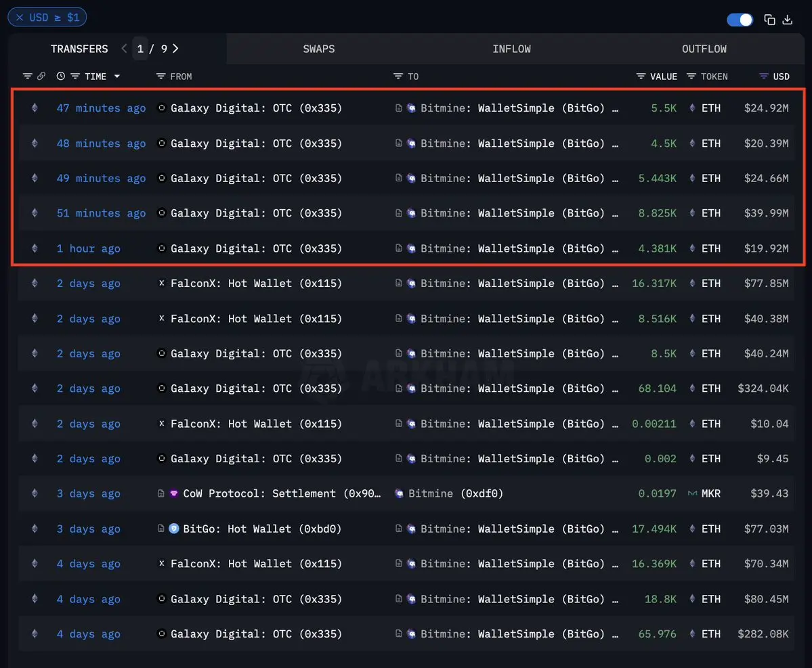Open the INFLOW tab

click(511, 49)
